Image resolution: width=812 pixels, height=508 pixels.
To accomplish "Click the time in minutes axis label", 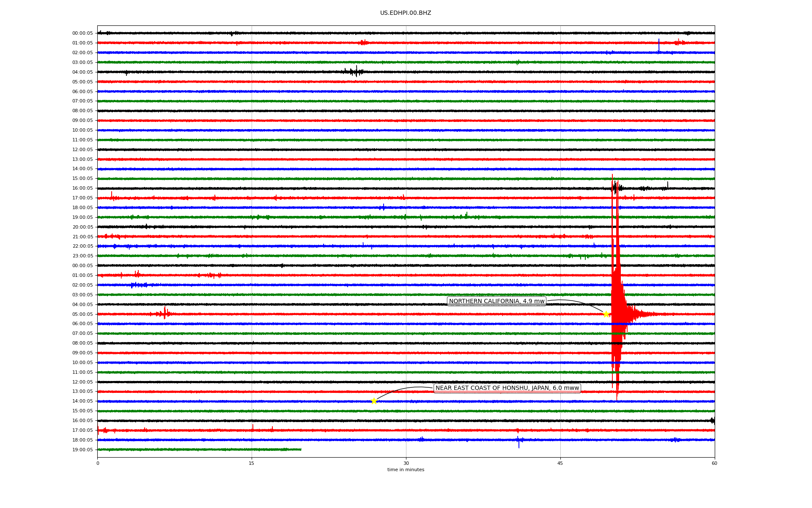I will tap(406, 469).
